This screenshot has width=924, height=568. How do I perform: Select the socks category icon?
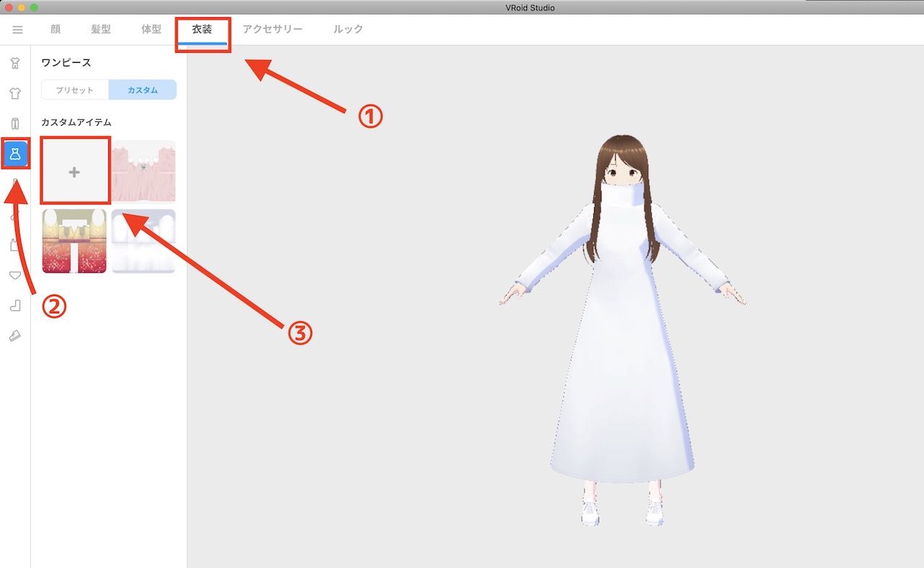click(14, 305)
